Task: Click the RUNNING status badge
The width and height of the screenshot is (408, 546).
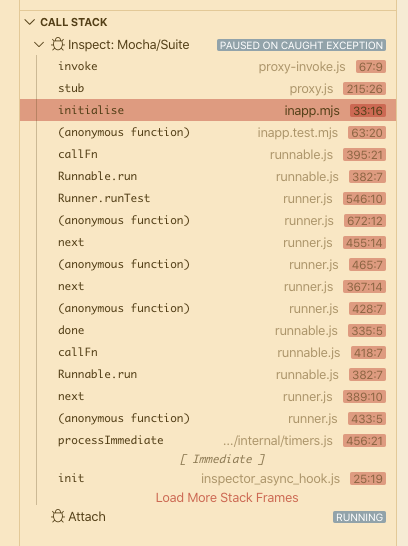Action: tap(359, 517)
